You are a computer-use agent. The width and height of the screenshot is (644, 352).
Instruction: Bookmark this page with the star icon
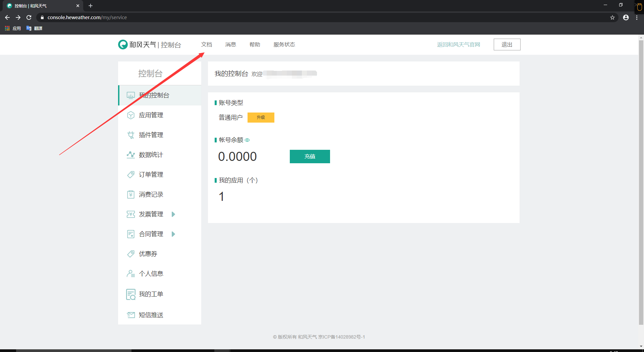tap(612, 17)
